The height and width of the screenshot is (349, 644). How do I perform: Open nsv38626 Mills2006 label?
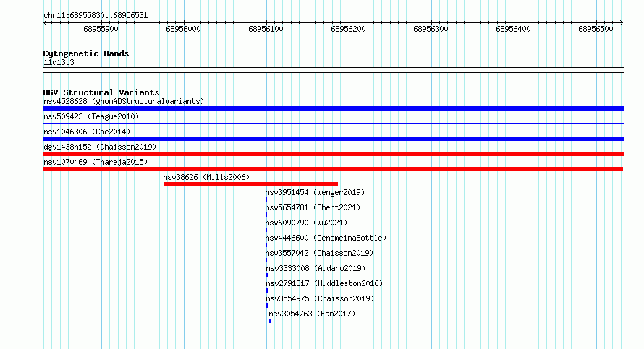(206, 177)
